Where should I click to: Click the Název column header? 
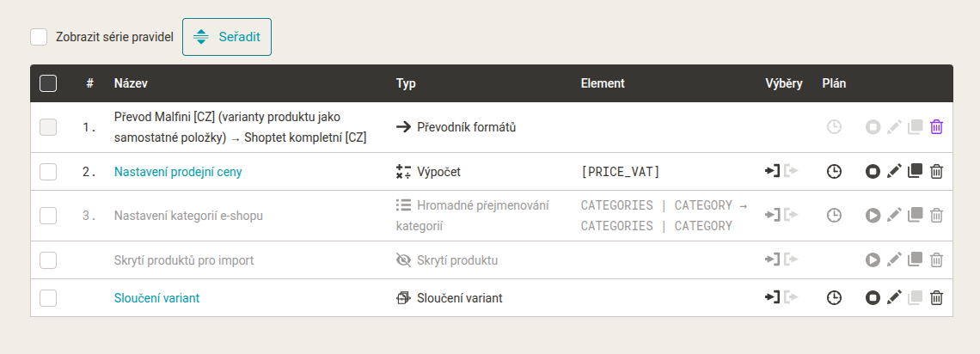click(131, 83)
